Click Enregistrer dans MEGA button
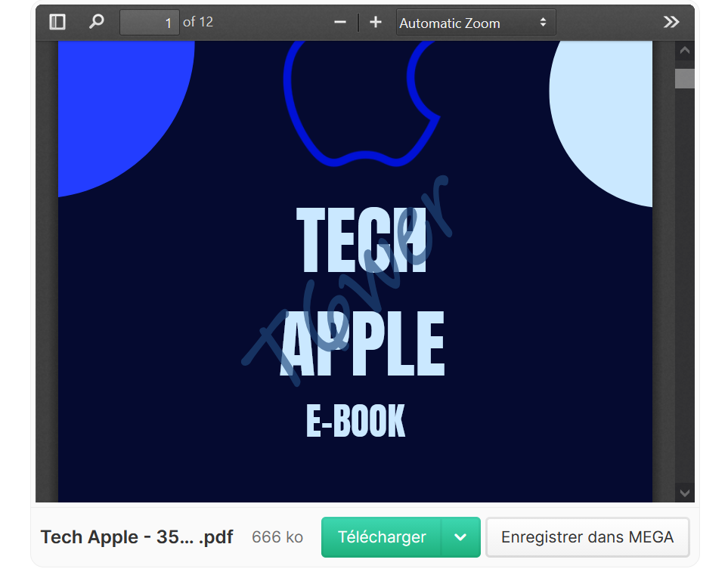Screen dimensions: 728x575 (x=587, y=537)
